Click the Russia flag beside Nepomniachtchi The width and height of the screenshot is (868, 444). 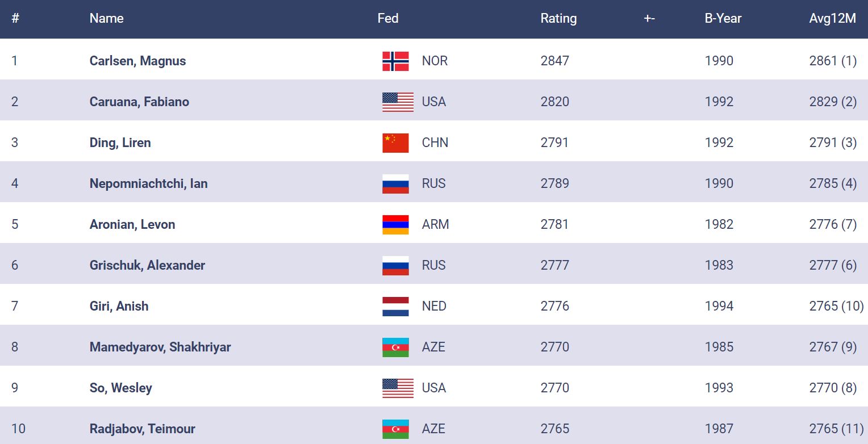[395, 184]
